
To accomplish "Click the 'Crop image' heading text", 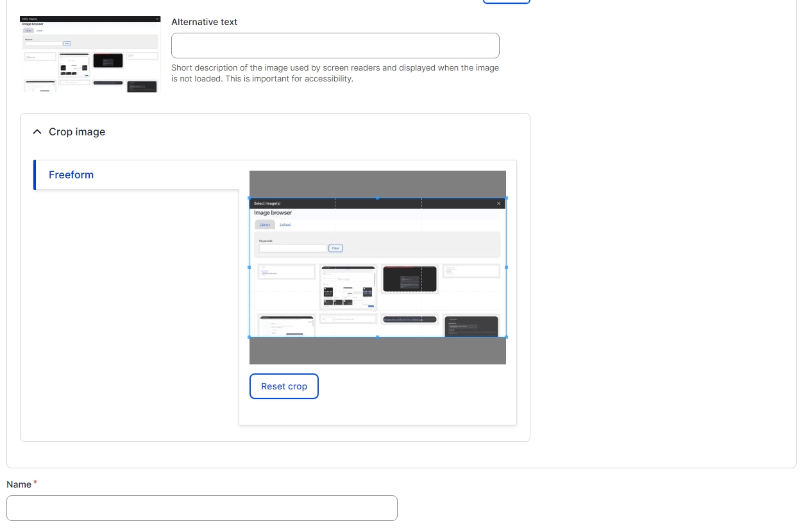I will click(x=77, y=132).
